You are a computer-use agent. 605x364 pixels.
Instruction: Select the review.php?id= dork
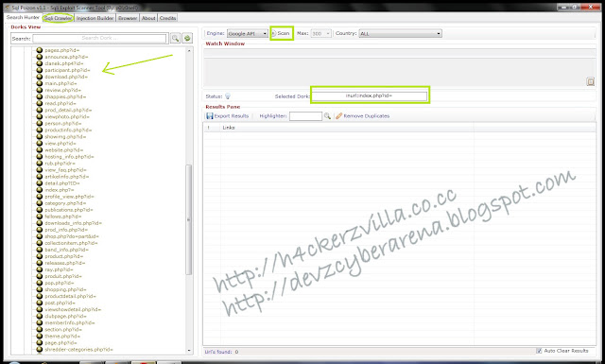(x=63, y=90)
